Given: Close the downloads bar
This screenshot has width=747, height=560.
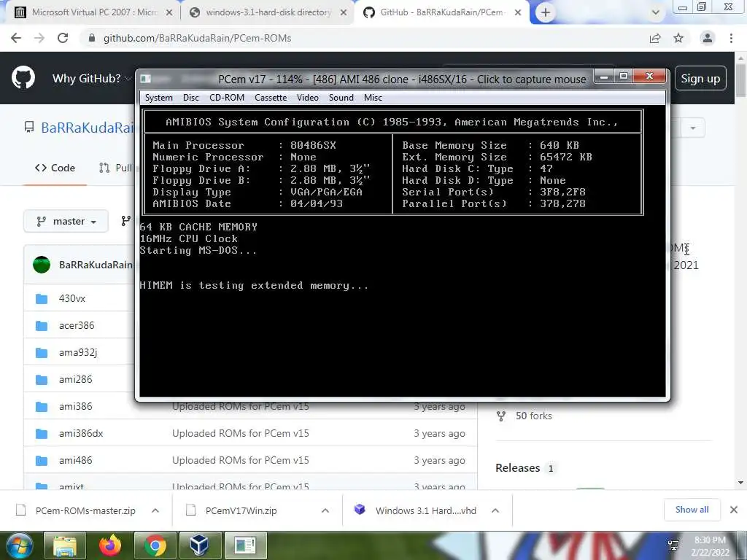Looking at the screenshot, I should 734,510.
